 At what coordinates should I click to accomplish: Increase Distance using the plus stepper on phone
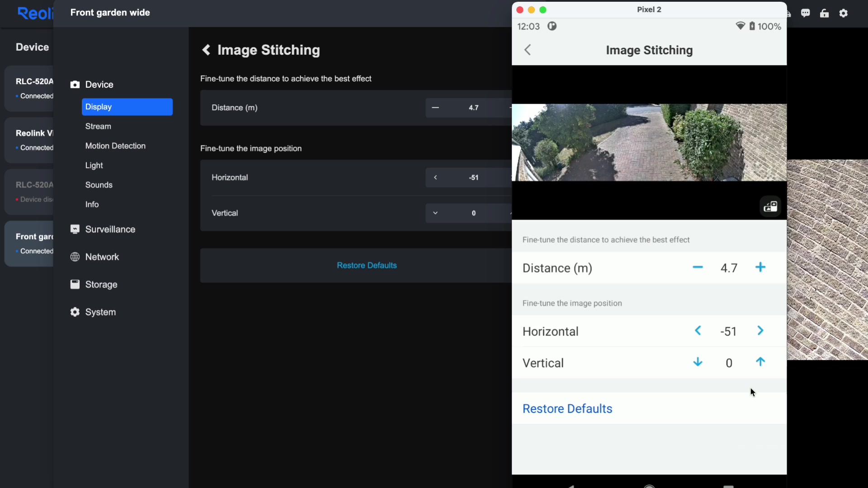761,267
